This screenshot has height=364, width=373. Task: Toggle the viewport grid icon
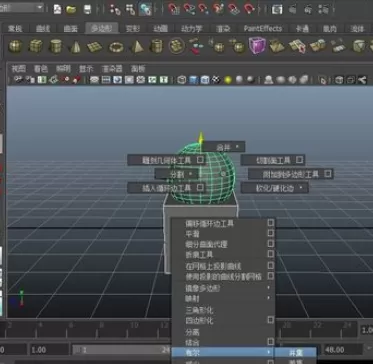pos(94,80)
